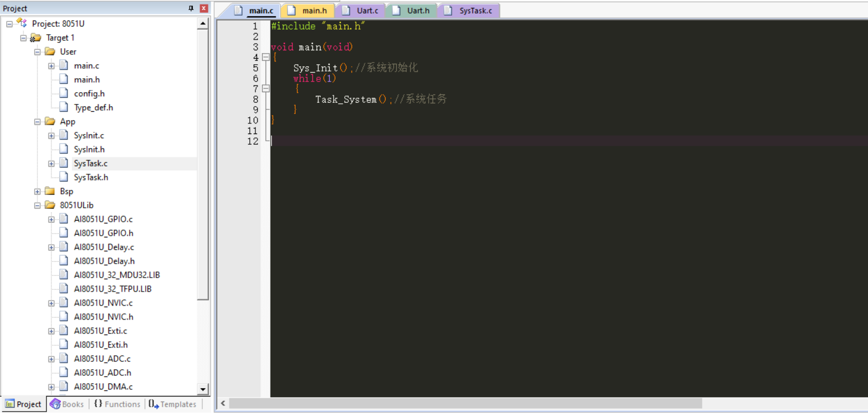Expand AI8051U_Exti.c in the tree
Screen dimensions: 868x415
[x=51, y=331]
